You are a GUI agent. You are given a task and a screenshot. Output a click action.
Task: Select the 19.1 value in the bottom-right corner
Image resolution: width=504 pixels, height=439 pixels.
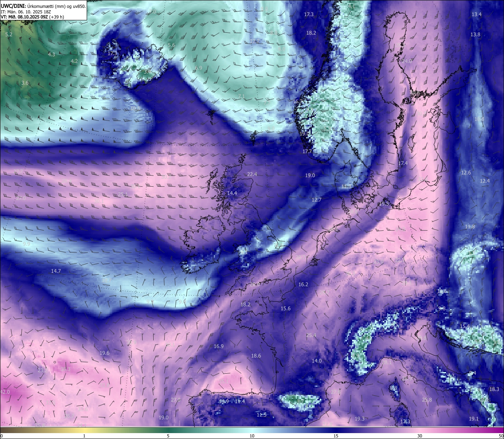pyautogui.click(x=474, y=419)
